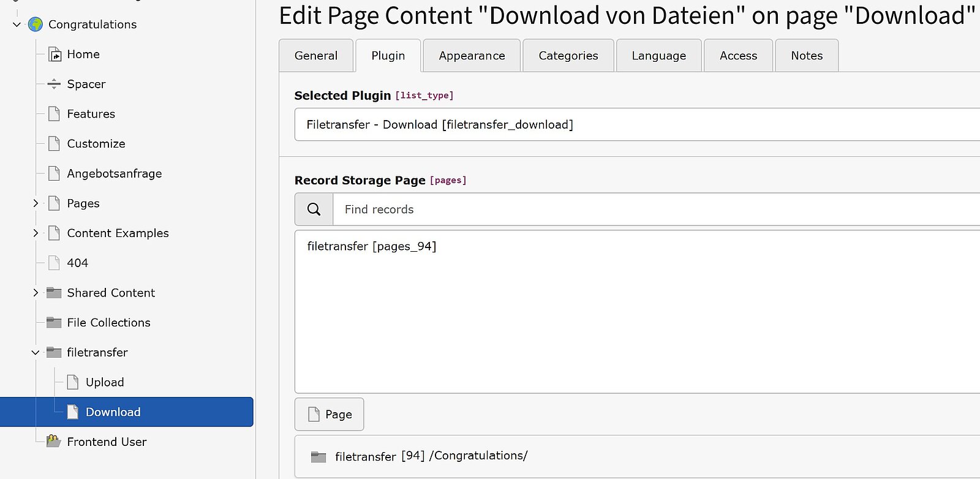
Task: Click the Shared Content folder icon
Action: (x=54, y=293)
